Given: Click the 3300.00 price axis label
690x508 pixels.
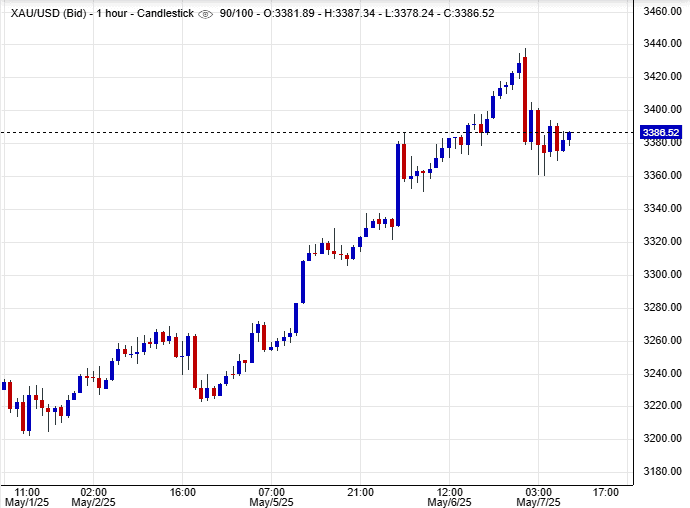Looking at the screenshot, I should pos(663,274).
